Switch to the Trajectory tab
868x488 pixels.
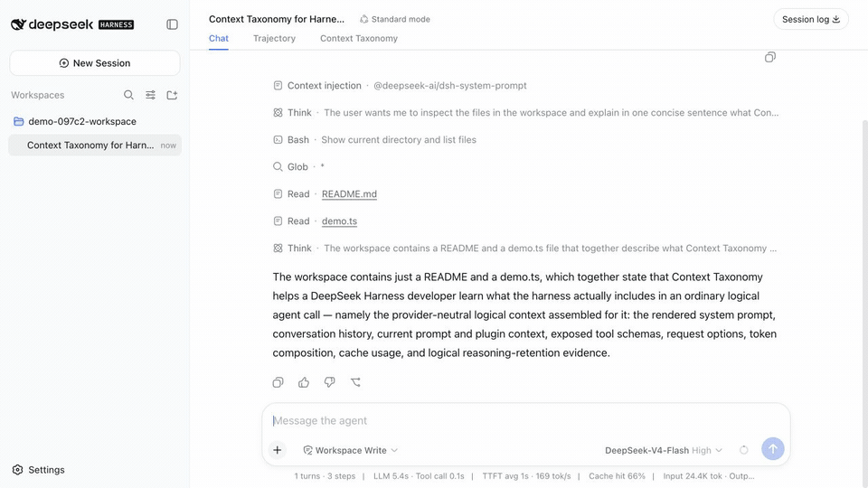pos(274,38)
